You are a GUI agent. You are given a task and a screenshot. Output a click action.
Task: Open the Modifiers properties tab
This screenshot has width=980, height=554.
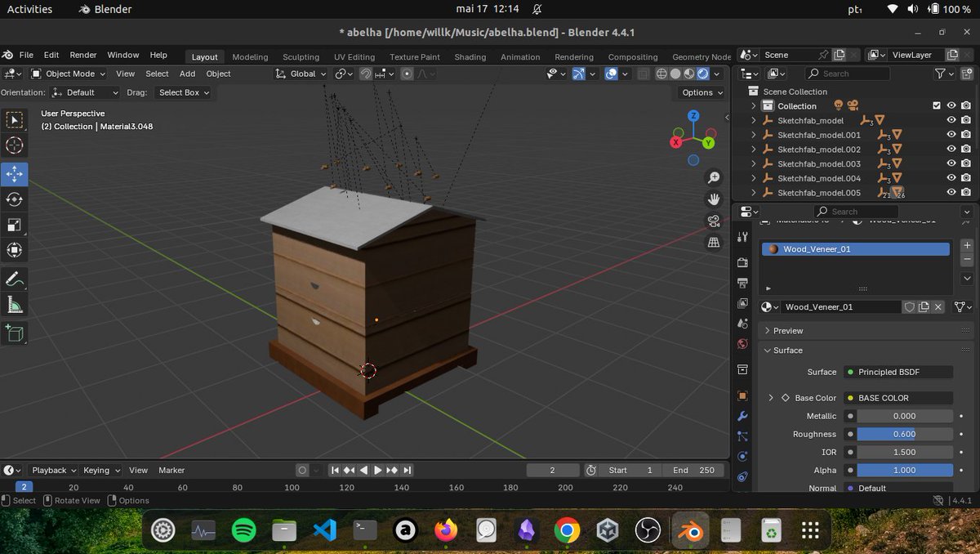click(x=742, y=416)
